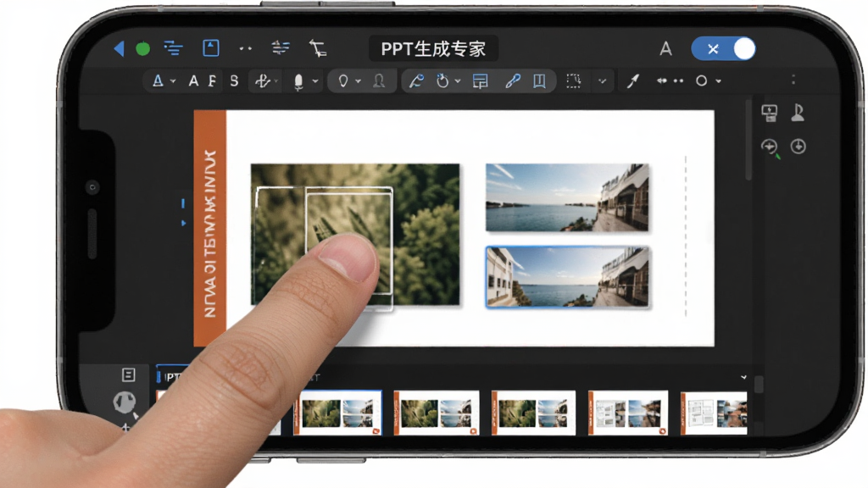Tap the large A text icon beside toggle
The width and height of the screenshot is (868, 488).
click(666, 48)
